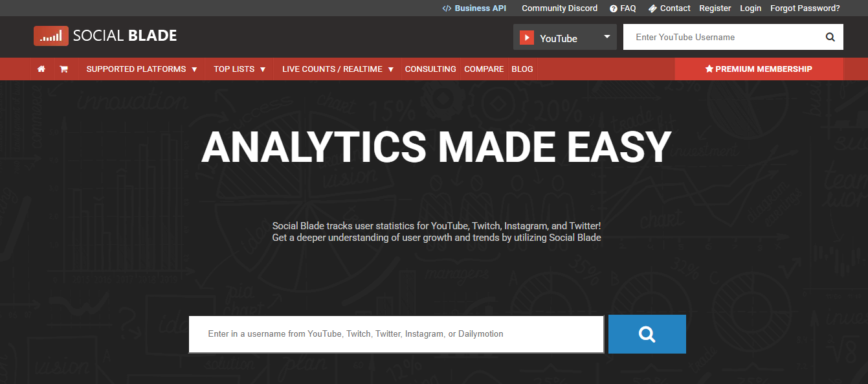Viewport: 868px width, 384px height.
Task: Open the Business API code link
Action: (474, 8)
